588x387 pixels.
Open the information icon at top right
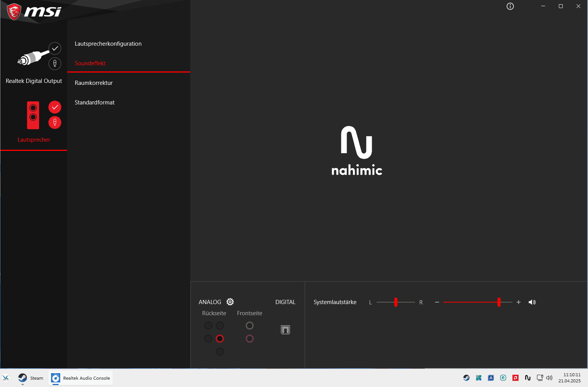(x=510, y=6)
